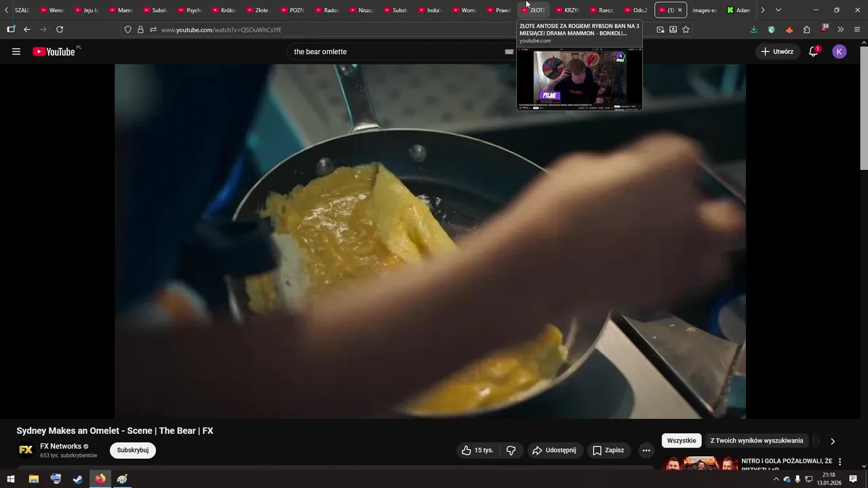Open the purple K account avatar menu
The width and height of the screenshot is (868, 488).
840,52
